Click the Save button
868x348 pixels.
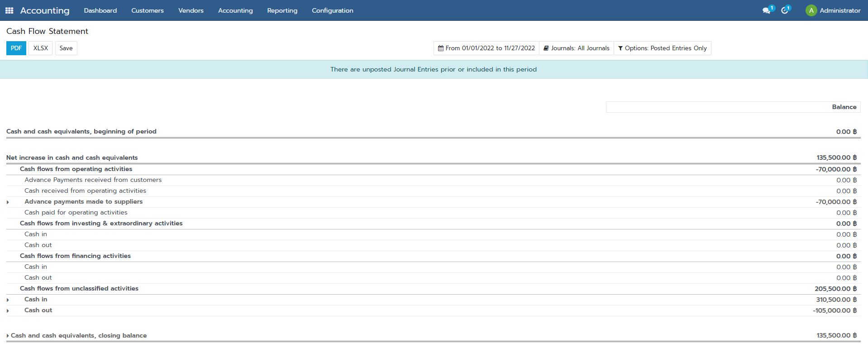(66, 48)
